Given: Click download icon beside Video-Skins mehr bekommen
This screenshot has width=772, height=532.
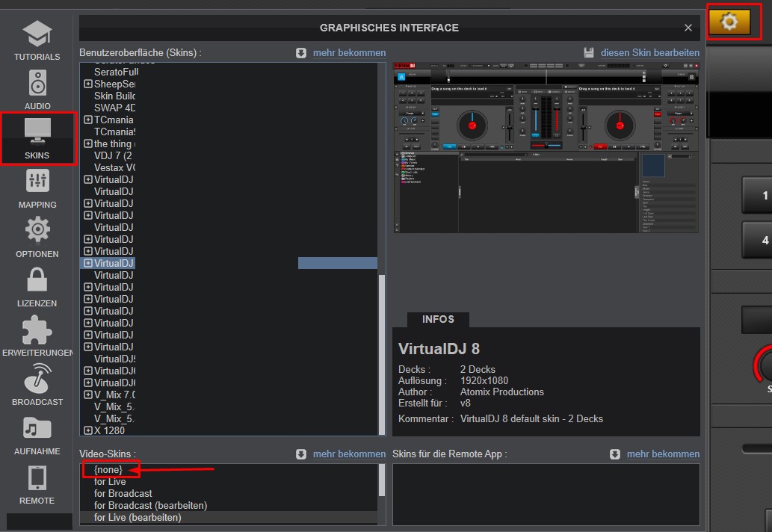Looking at the screenshot, I should pyautogui.click(x=301, y=454).
